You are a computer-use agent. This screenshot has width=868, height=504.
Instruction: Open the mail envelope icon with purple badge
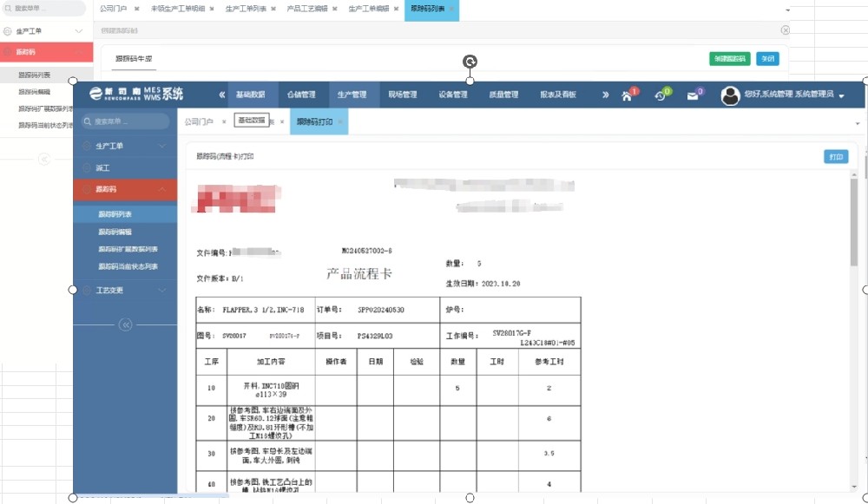click(x=693, y=96)
